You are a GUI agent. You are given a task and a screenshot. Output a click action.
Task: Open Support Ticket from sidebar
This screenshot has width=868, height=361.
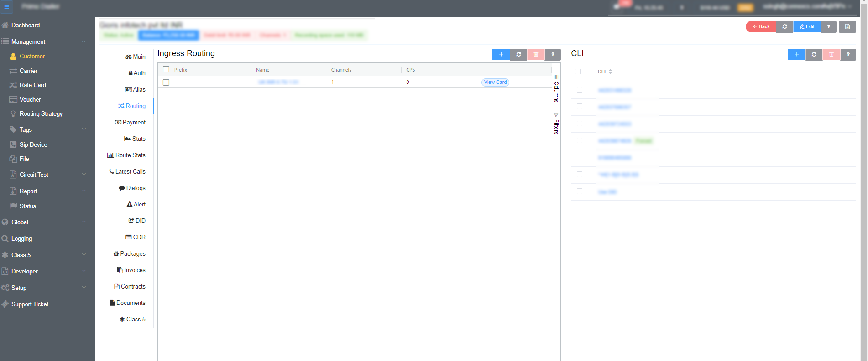tap(30, 304)
